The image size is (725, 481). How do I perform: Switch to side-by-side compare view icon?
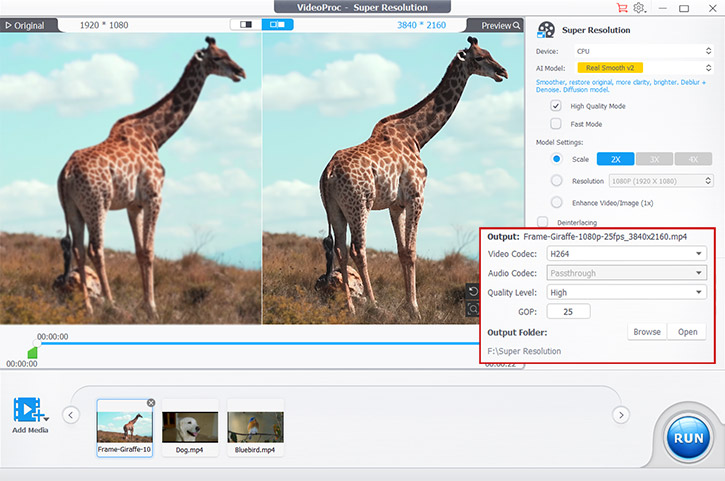pos(277,24)
